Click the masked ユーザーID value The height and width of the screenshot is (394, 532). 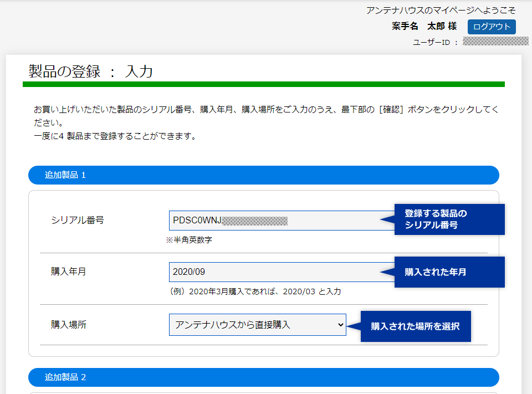(488, 42)
